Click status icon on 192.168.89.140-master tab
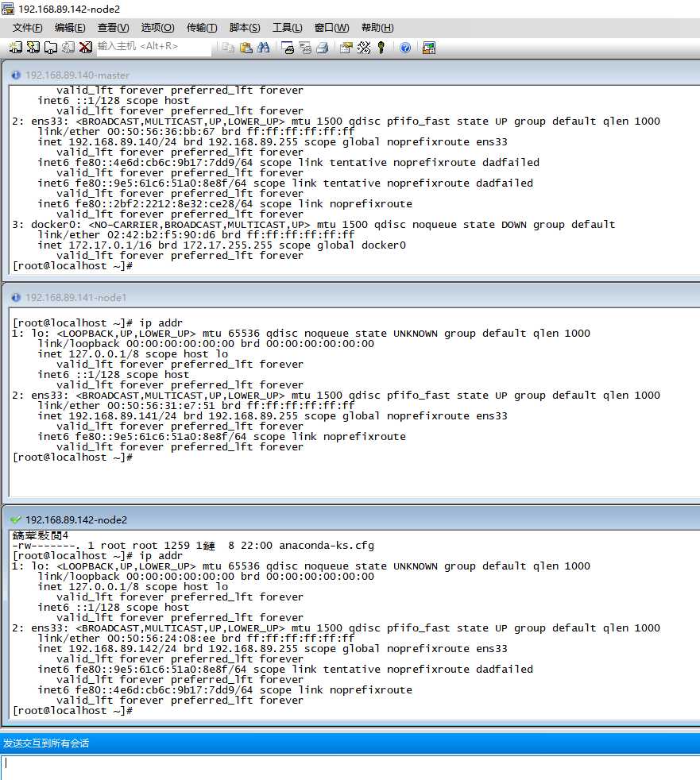 (x=16, y=75)
